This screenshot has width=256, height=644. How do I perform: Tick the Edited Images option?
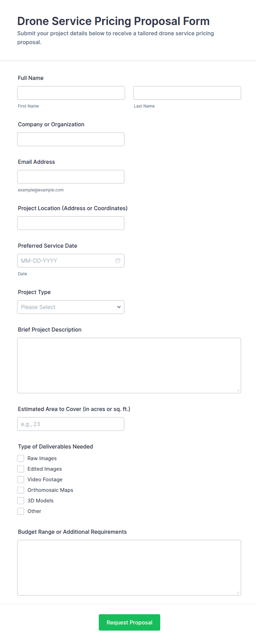[x=21, y=469]
